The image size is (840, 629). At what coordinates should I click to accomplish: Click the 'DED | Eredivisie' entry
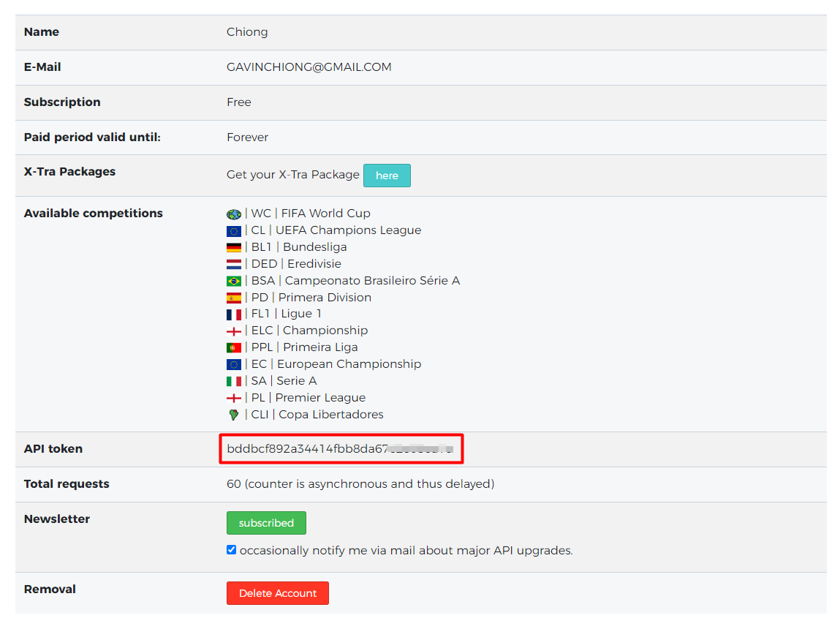pyautogui.click(x=295, y=263)
